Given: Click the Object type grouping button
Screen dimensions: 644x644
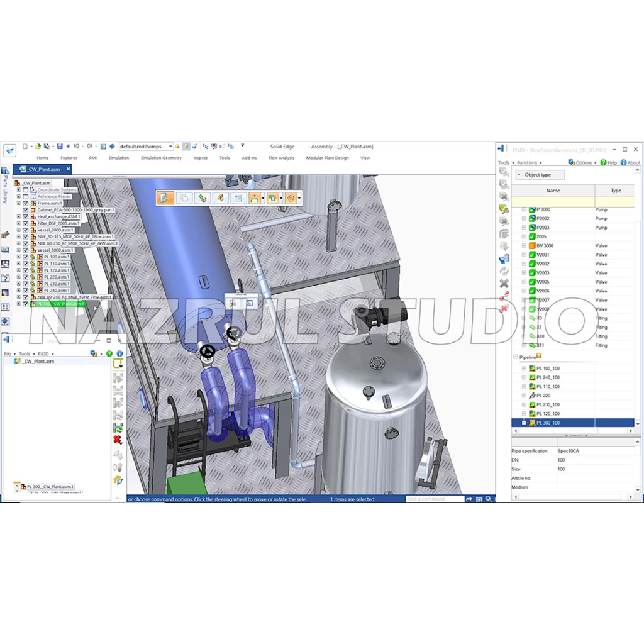Looking at the screenshot, I should tap(540, 175).
